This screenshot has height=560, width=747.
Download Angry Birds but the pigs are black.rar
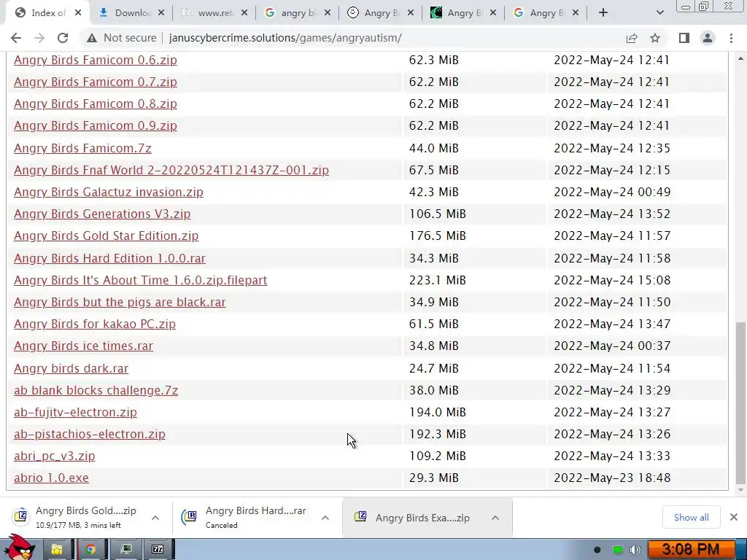click(x=120, y=302)
